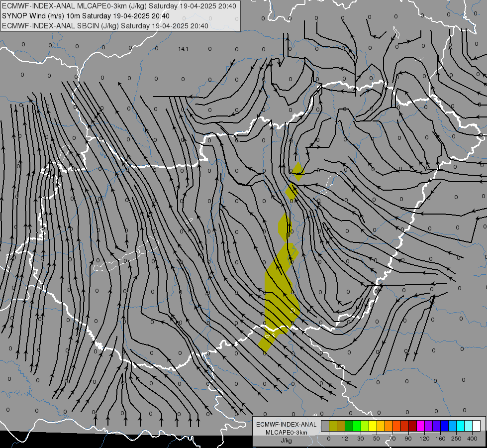Select the orange-red swatch right of the 70 tick
The width and height of the screenshot is (487, 448).
pyautogui.click(x=396, y=426)
